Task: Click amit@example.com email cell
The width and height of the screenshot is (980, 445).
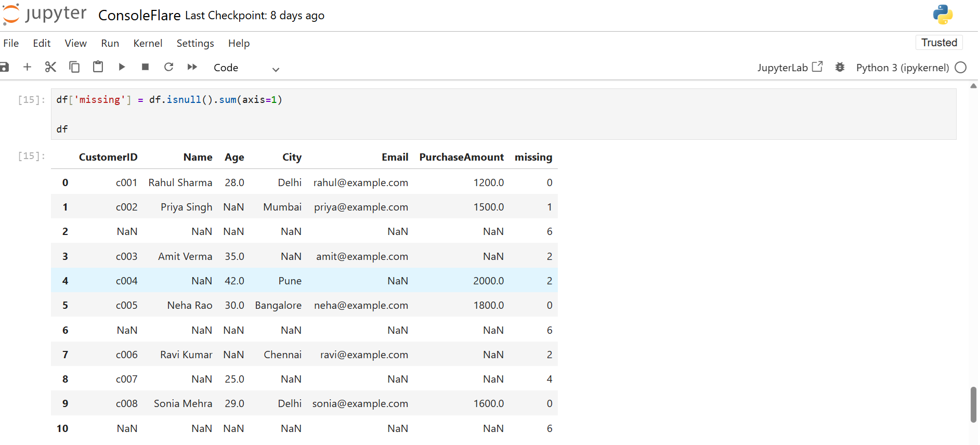Action: (362, 256)
